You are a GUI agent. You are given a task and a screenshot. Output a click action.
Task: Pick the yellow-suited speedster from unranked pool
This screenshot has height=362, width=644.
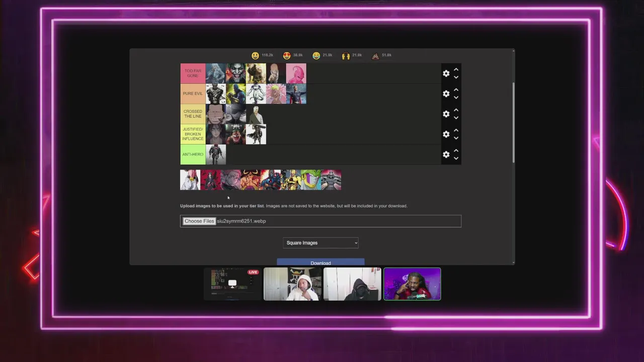[291, 180]
